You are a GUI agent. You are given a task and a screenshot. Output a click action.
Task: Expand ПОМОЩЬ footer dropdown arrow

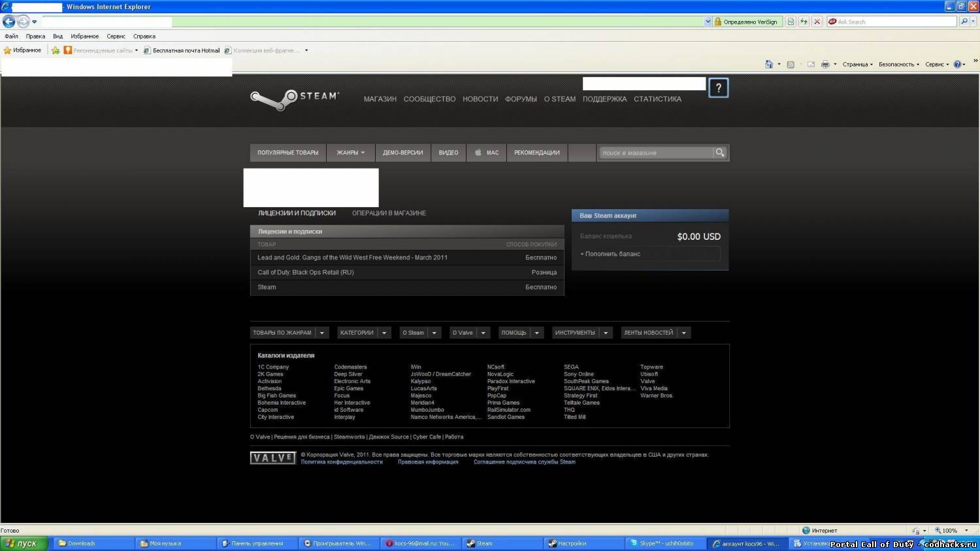[x=537, y=333]
